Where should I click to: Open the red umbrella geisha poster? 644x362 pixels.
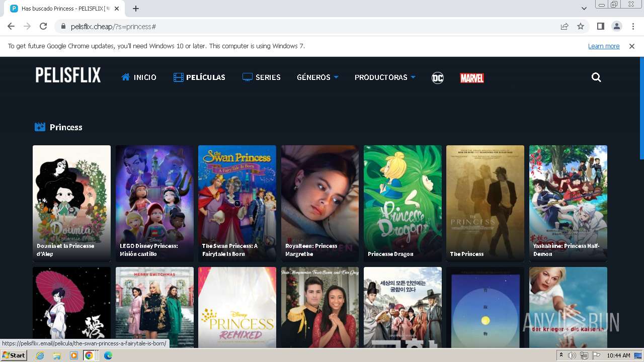pyautogui.click(x=71, y=307)
